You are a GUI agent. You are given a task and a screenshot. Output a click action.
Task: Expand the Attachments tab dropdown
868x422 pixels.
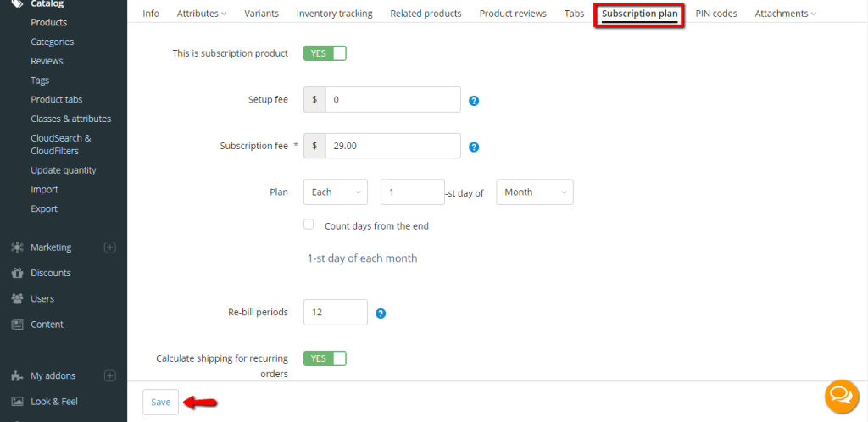[785, 14]
